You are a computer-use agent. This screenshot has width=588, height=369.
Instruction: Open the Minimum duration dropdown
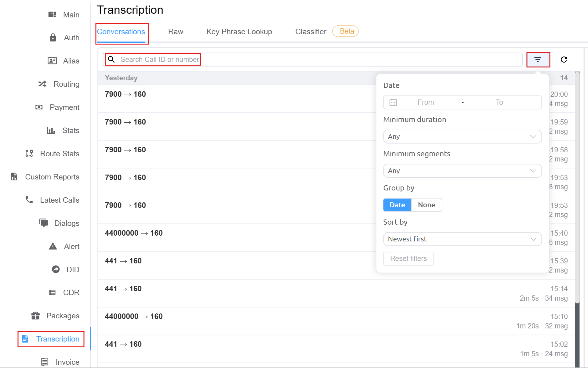pyautogui.click(x=462, y=136)
